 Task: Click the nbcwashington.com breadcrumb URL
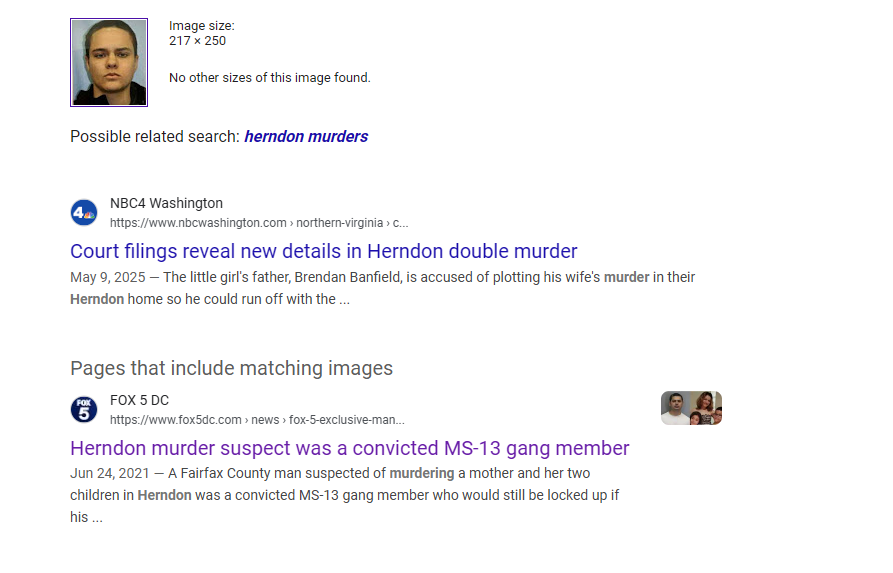point(259,223)
